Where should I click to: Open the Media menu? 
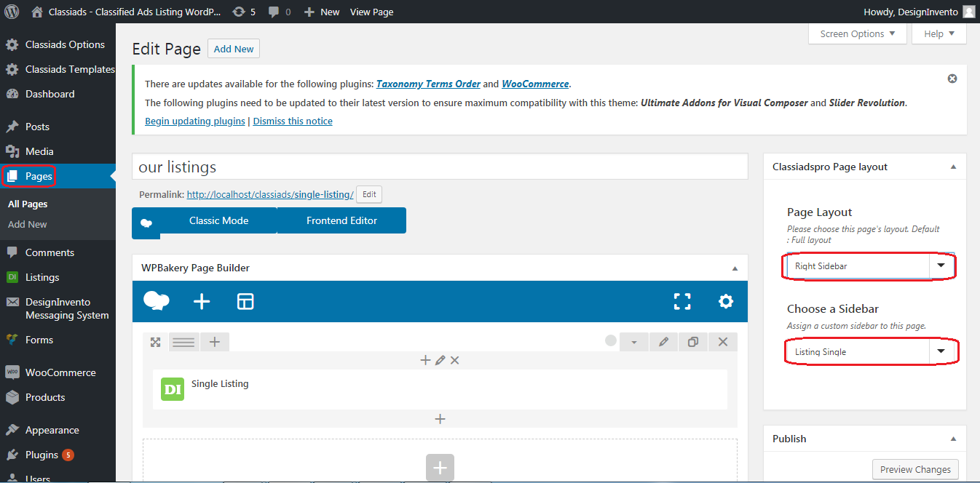pyautogui.click(x=58, y=151)
